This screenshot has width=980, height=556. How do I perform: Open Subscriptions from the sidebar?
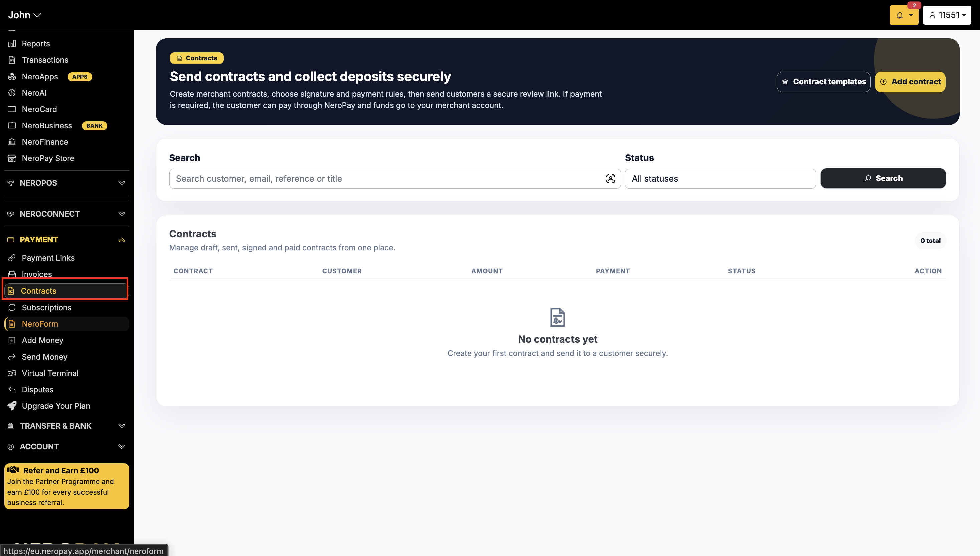(46, 307)
